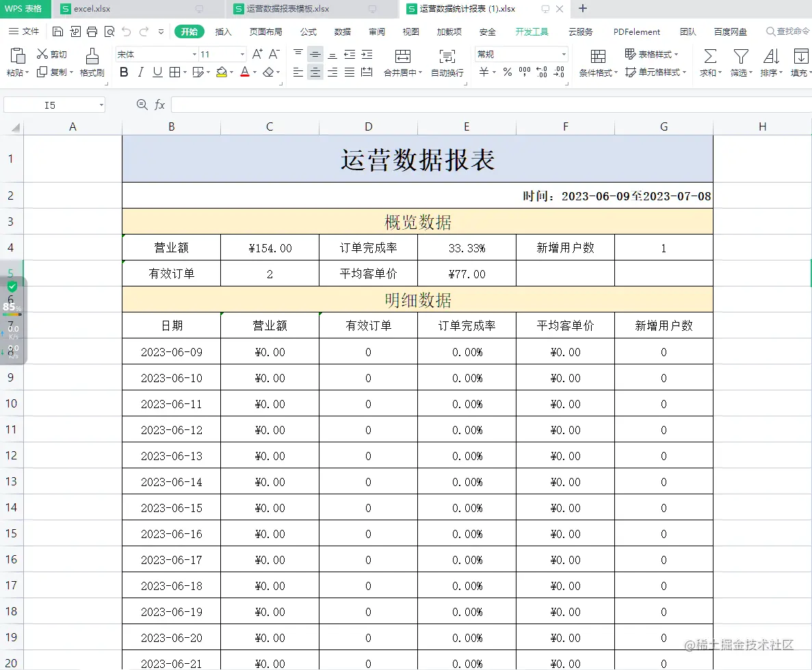Click the new tab plus button
Viewport: 812px width, 670px height.
coord(583,9)
